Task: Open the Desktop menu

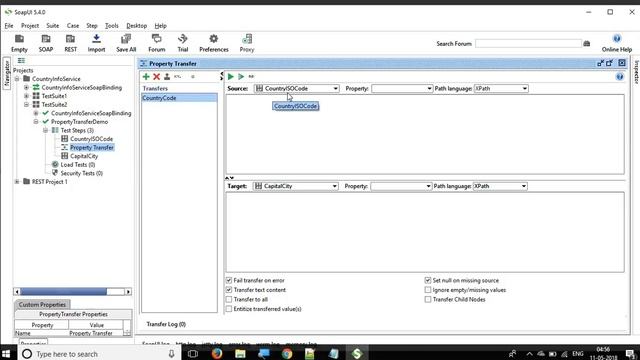Action: tap(136, 26)
